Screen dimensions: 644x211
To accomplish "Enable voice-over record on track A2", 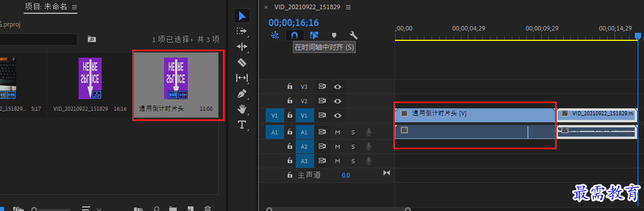I will (x=369, y=146).
